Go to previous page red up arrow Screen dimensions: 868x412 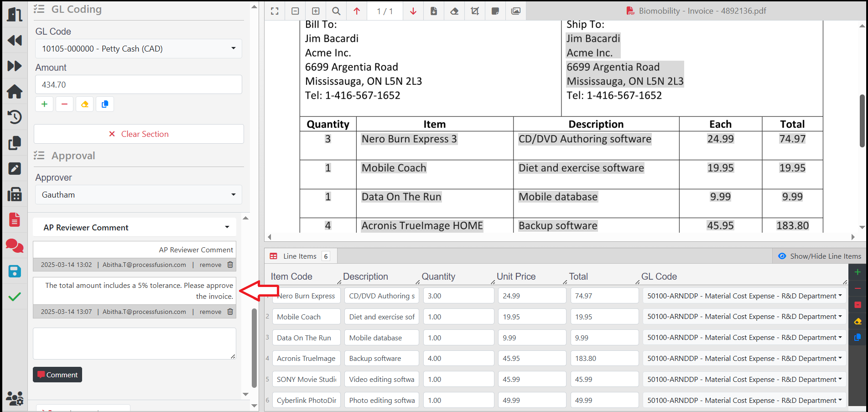pos(357,11)
